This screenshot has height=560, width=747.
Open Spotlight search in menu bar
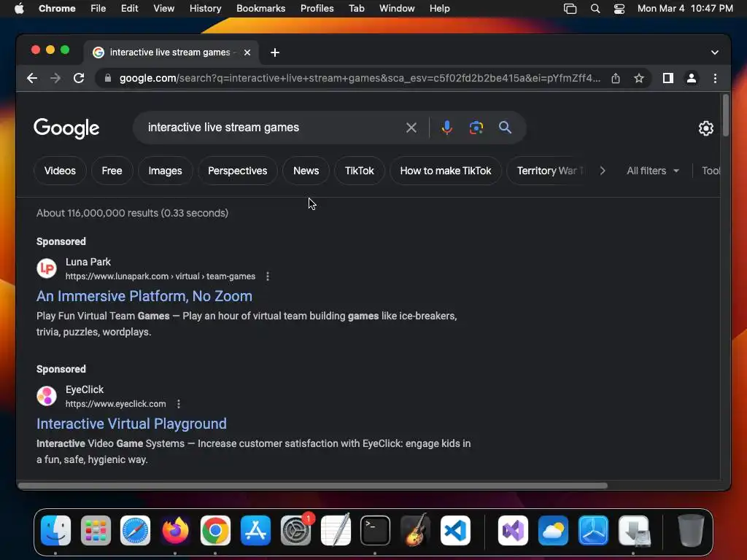(x=595, y=9)
